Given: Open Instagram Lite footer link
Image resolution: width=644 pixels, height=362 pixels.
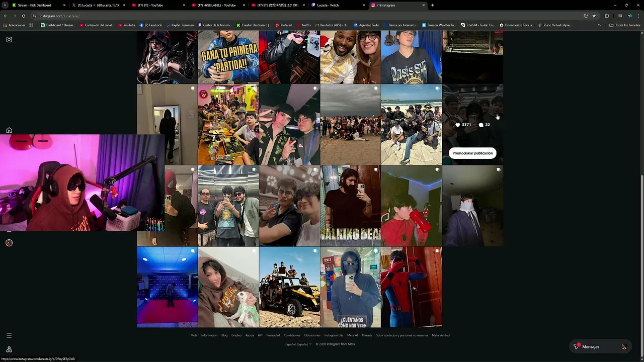Looking at the screenshot, I should tap(334, 335).
